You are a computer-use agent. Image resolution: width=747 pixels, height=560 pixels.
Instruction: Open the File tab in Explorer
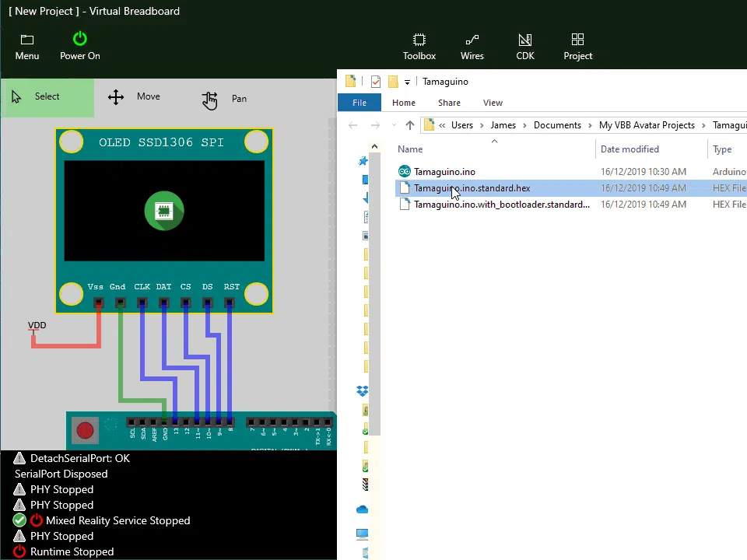(x=359, y=103)
